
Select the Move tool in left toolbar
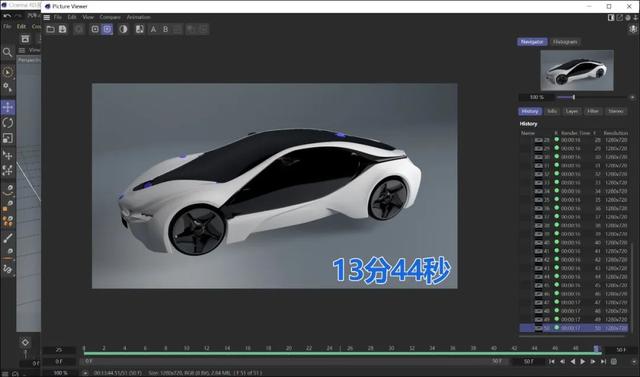(x=8, y=107)
